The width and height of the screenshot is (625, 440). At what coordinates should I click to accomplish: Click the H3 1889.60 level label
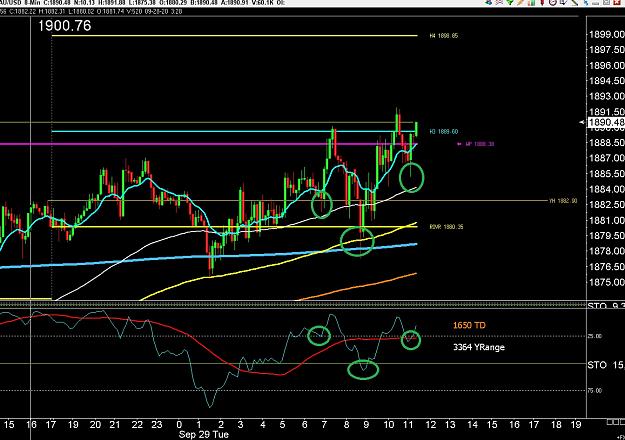pyautogui.click(x=444, y=132)
